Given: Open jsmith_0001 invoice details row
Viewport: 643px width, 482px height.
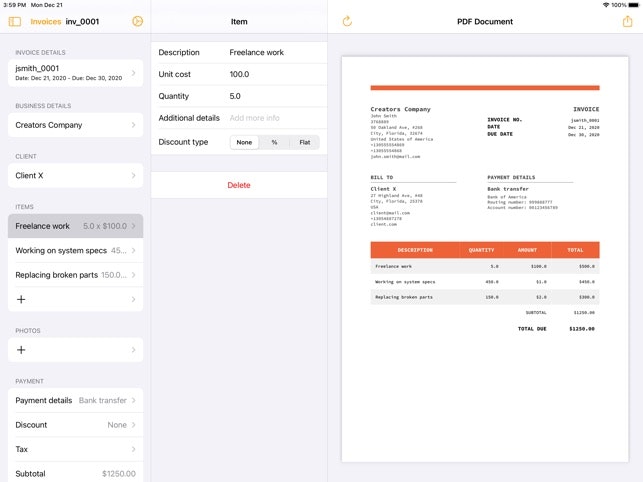Looking at the screenshot, I should pos(75,73).
